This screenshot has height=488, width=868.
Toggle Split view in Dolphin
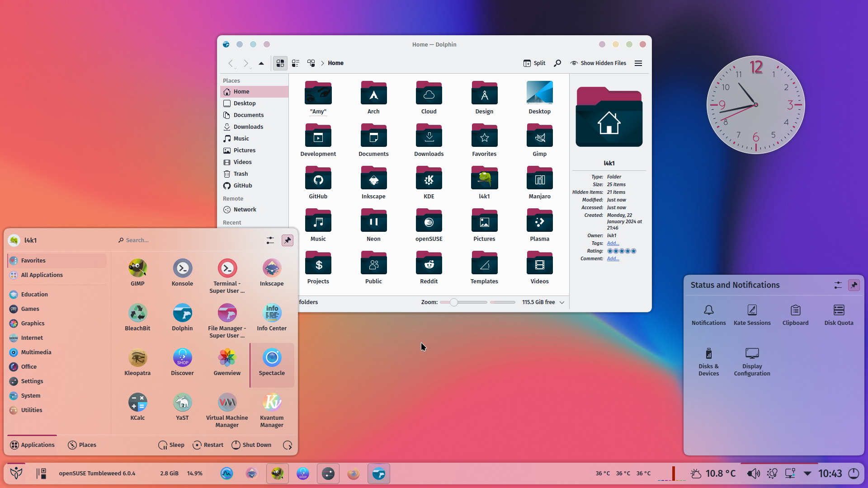534,63
